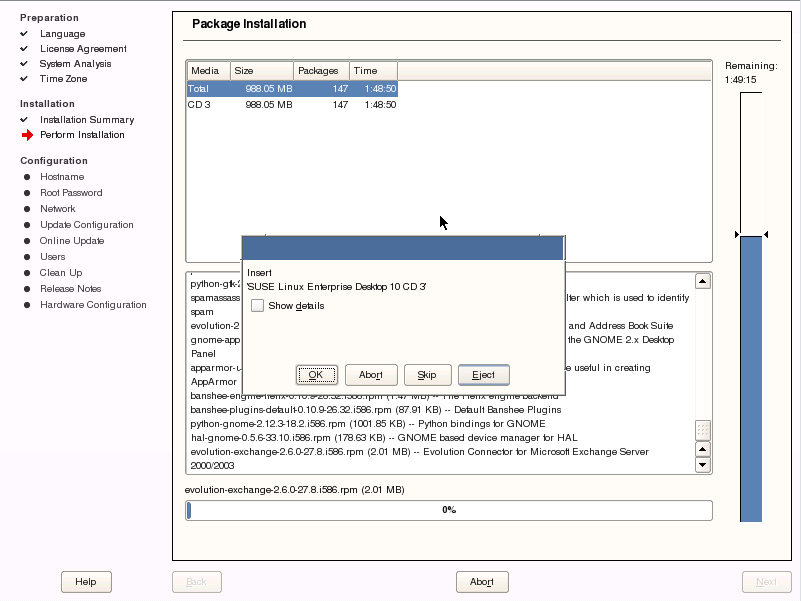Screen dimensions: 801x601
Task: Eject the CD using the Eject button
Action: click(483, 375)
